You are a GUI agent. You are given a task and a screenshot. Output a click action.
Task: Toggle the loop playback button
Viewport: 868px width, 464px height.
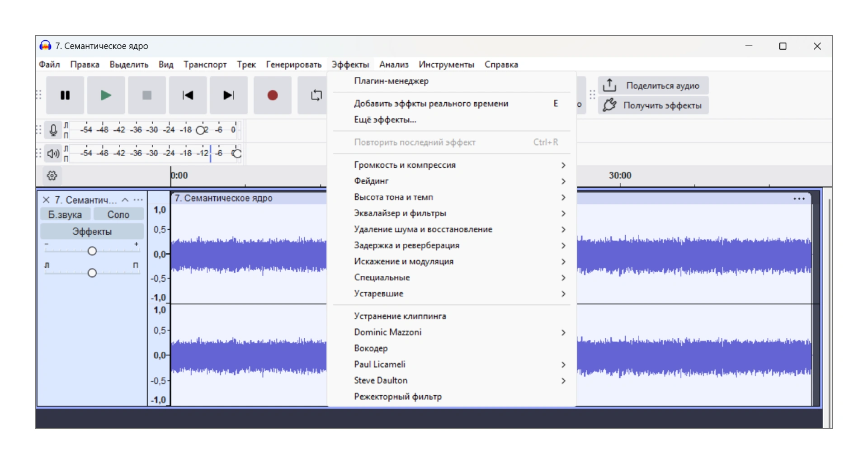tap(316, 95)
